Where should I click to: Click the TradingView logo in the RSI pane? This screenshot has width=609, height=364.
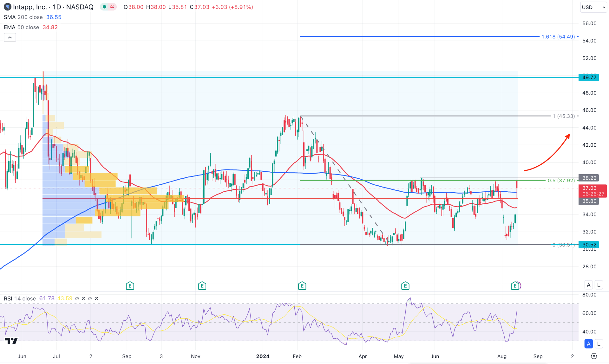pos(11,341)
